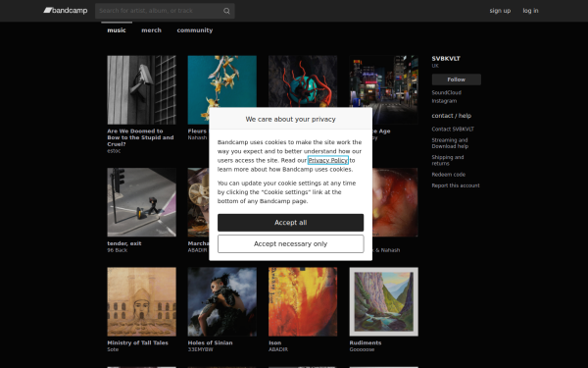Open the tender, exit album cover
Image resolution: width=588 pixels, height=368 pixels.
(141, 202)
